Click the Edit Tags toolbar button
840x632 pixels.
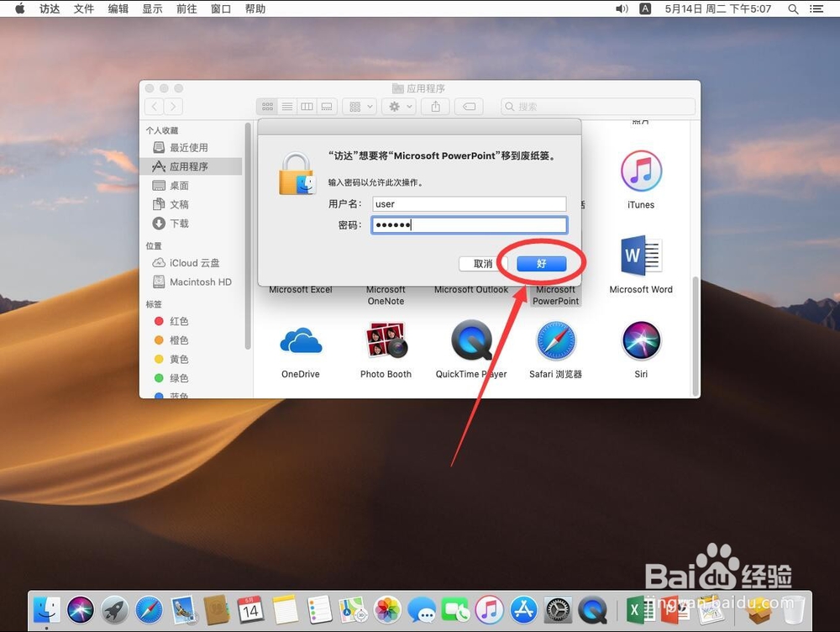click(x=469, y=107)
